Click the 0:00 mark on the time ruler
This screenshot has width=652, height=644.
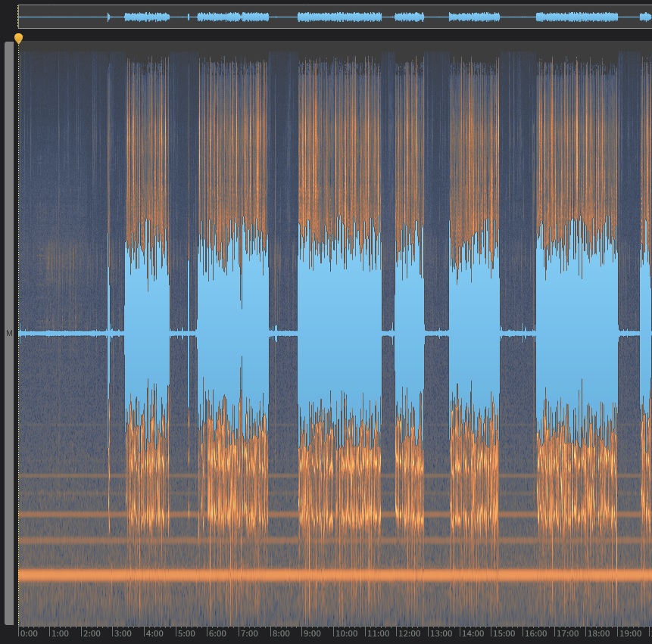[x=28, y=633]
